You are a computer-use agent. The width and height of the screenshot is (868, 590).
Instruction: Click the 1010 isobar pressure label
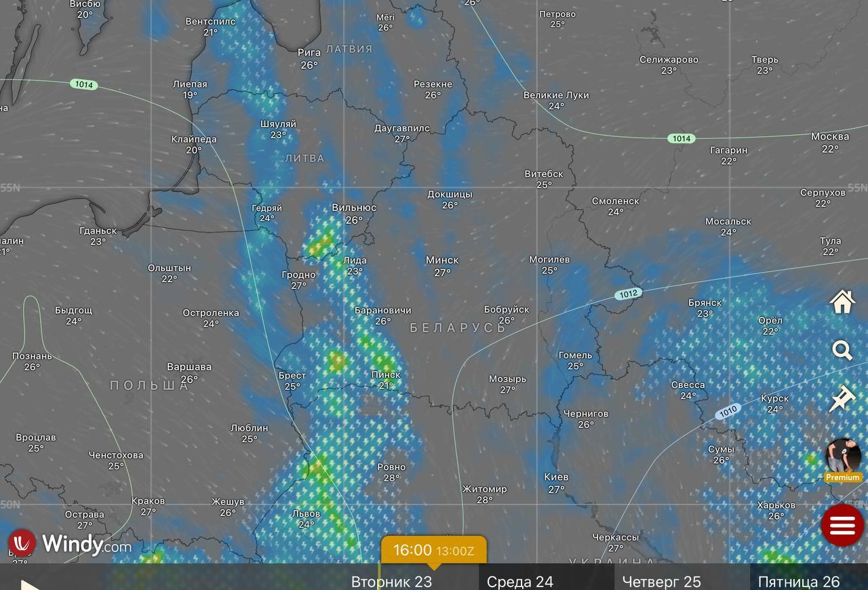[x=727, y=412]
